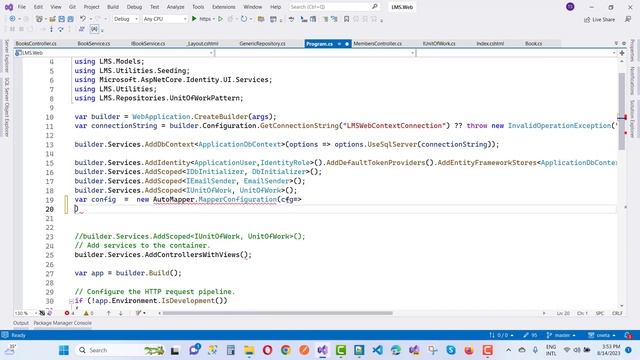Open Package Manager Console tab
Screen dimensions: 640x360
62,323
